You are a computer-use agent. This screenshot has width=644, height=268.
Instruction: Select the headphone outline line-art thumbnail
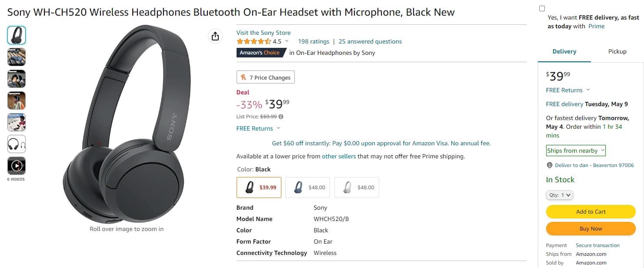[17, 144]
